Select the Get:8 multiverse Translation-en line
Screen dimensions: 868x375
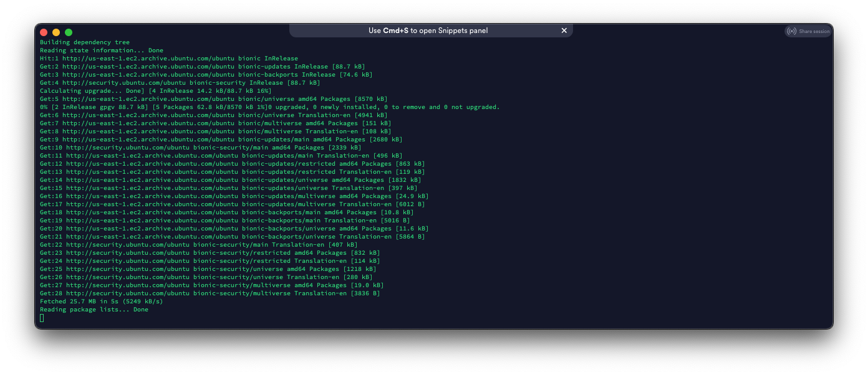point(216,131)
